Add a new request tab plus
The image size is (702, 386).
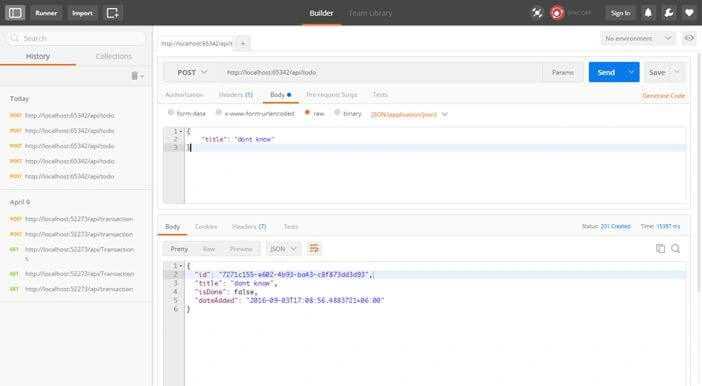coord(243,43)
